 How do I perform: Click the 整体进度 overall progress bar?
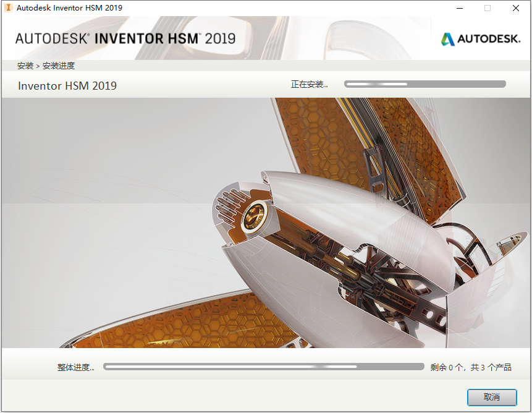click(264, 367)
